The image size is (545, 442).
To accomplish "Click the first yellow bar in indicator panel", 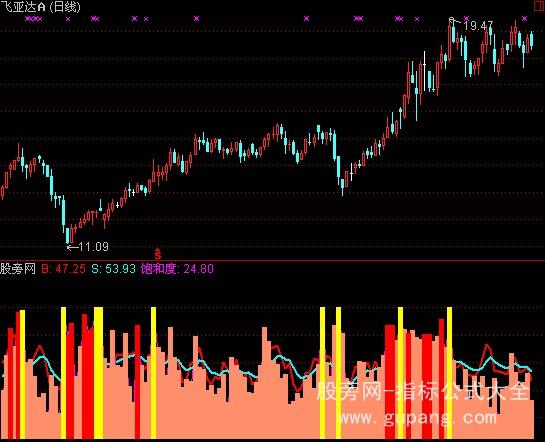I will (23, 374).
